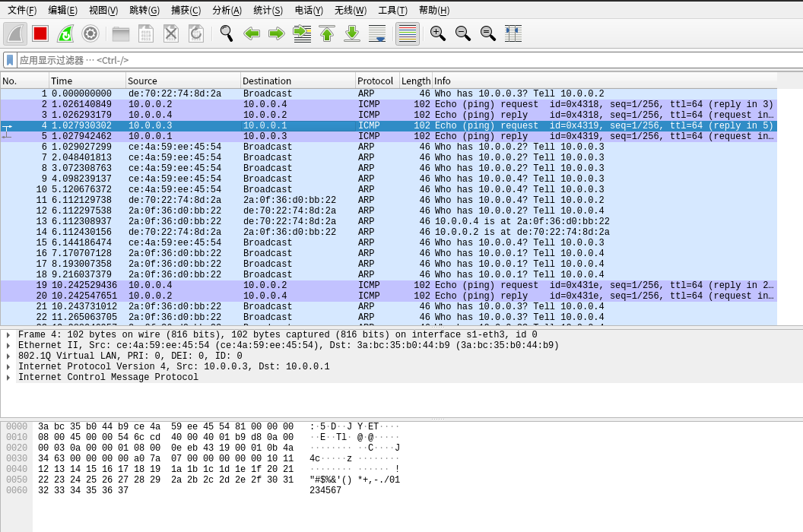Stop the running capture with red square
803x532 pixels.
tap(40, 33)
